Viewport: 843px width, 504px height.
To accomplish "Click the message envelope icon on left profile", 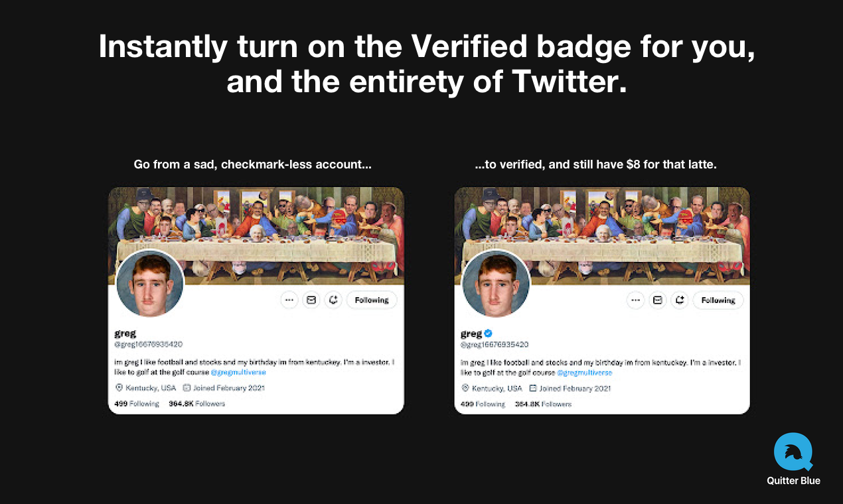I will [311, 300].
